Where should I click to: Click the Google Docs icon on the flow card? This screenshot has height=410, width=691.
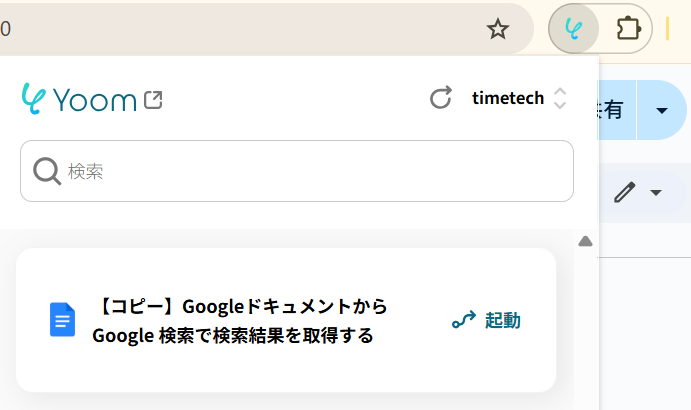pos(62,320)
